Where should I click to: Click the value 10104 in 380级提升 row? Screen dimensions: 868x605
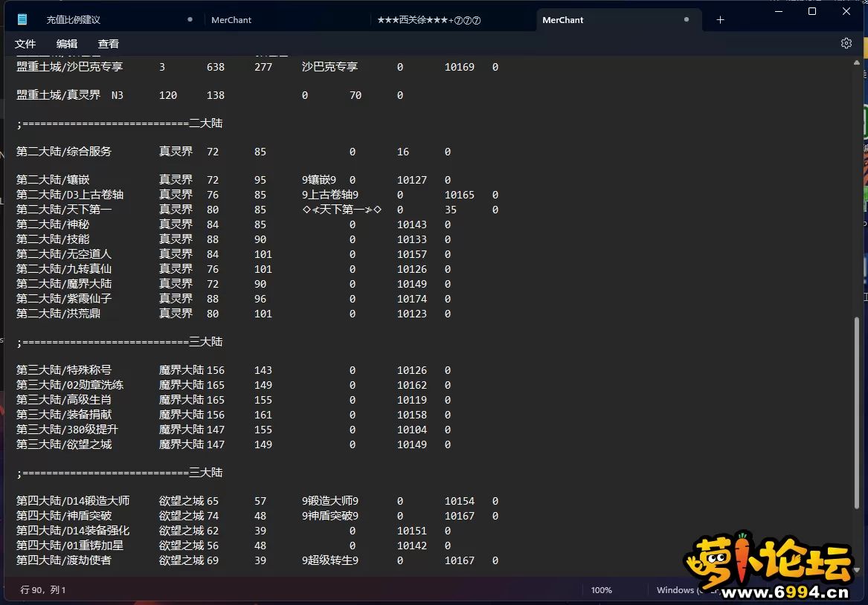[x=412, y=430]
